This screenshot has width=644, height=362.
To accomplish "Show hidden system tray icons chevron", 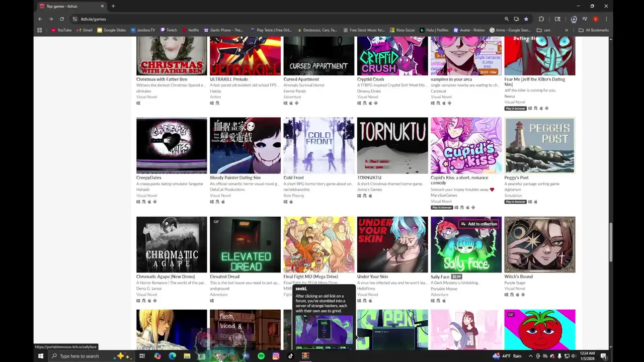I will (530, 356).
